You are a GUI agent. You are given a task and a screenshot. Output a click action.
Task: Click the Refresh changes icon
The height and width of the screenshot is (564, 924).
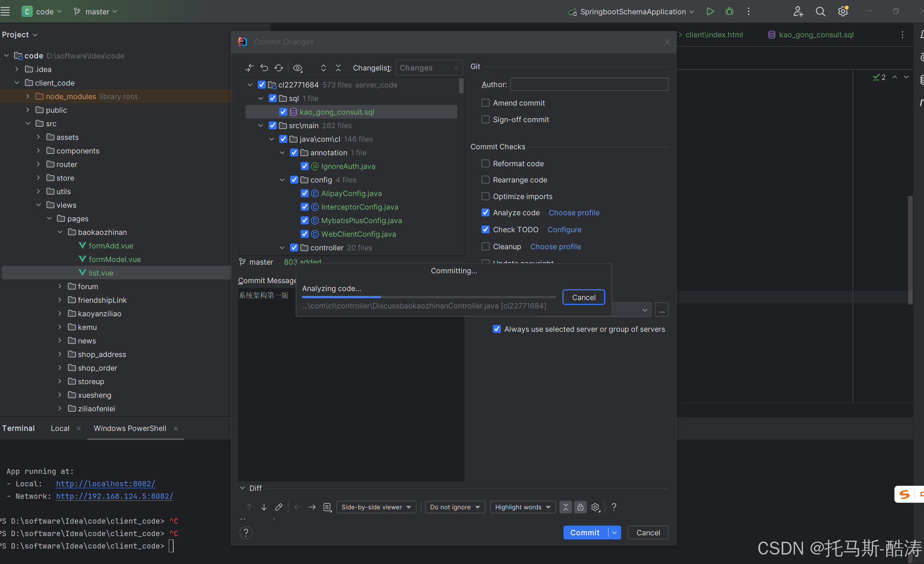[279, 68]
